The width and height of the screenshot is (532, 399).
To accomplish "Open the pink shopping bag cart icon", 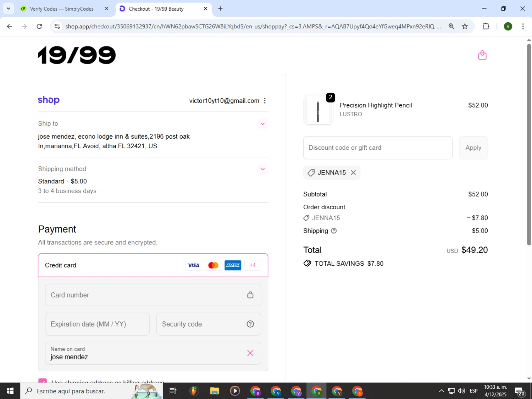I will click(x=482, y=55).
